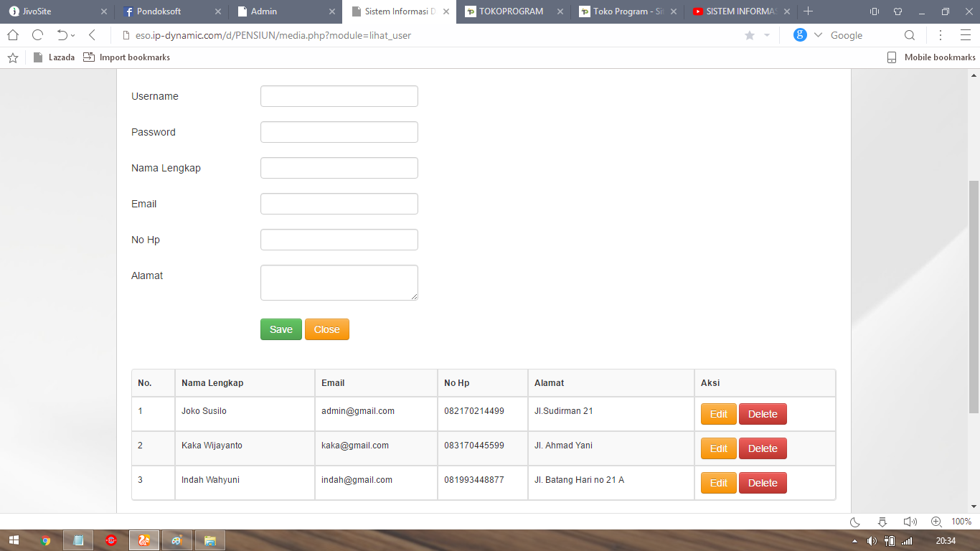The width and height of the screenshot is (980, 551).
Task: Switch to the JivoSite tab
Action: [57, 11]
